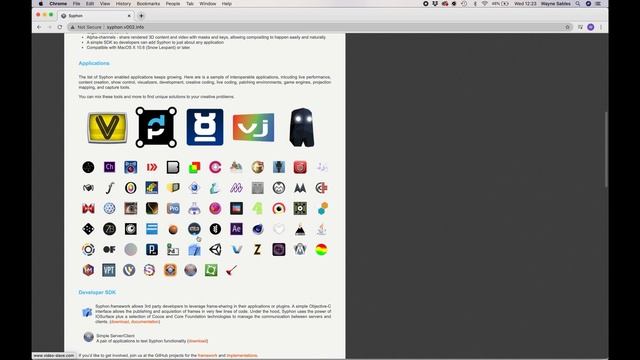
Task: Open the File menu
Action: click(76, 4)
